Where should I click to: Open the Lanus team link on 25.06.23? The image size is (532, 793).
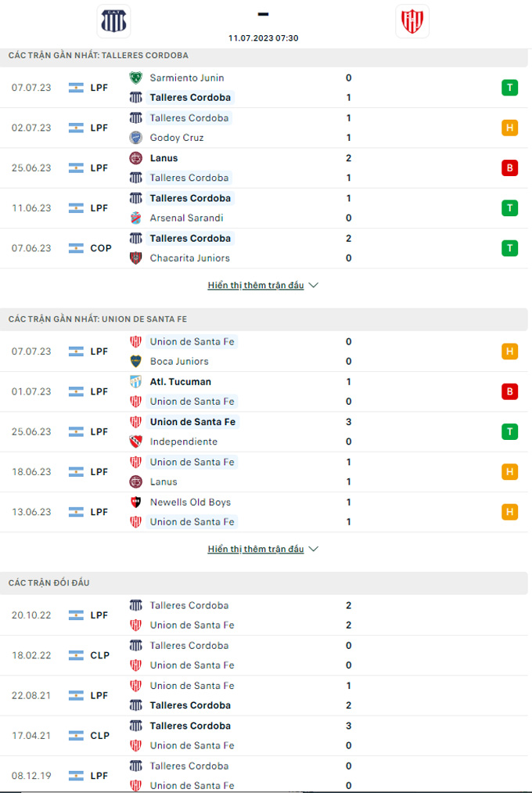[164, 158]
